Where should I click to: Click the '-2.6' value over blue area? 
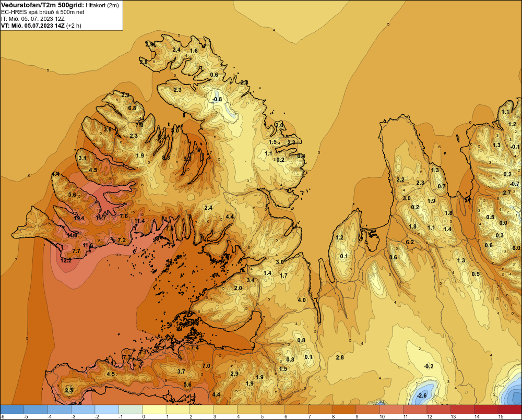tap(422, 395)
